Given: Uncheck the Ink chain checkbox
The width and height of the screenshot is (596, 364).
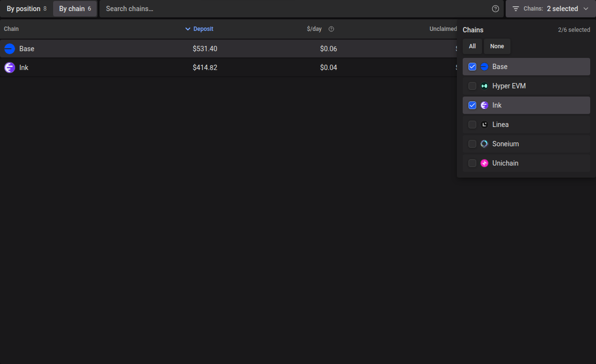Looking at the screenshot, I should click(472, 105).
